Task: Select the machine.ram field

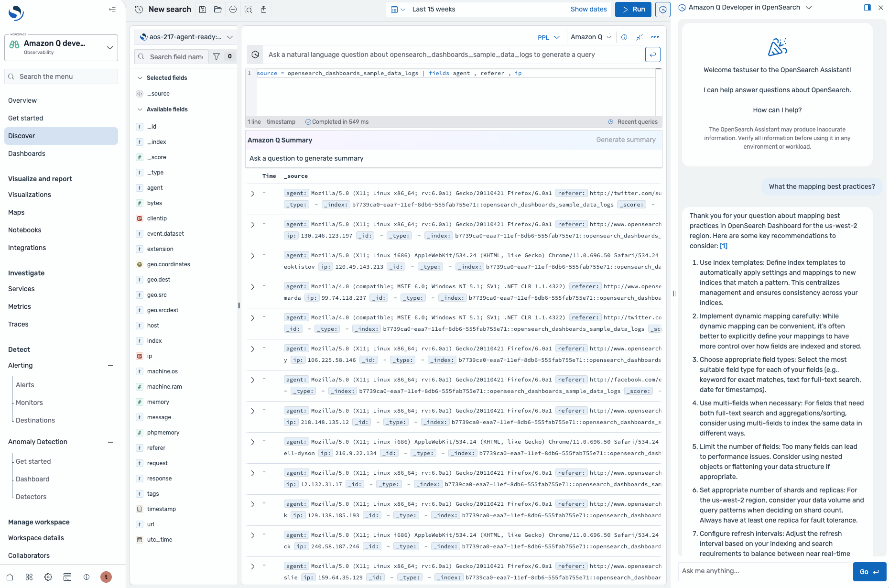Action: [x=164, y=386]
